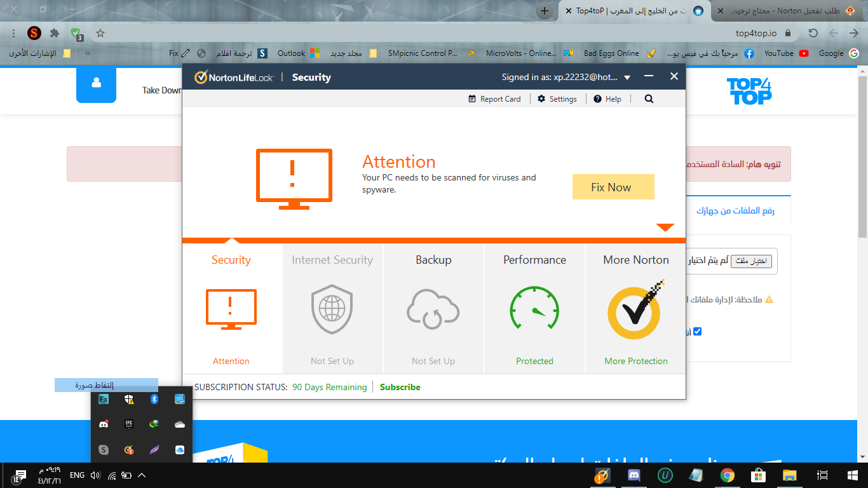This screenshot has height=488, width=868.
Task: Click the grey OneDrive cloud tray icon
Action: click(179, 424)
